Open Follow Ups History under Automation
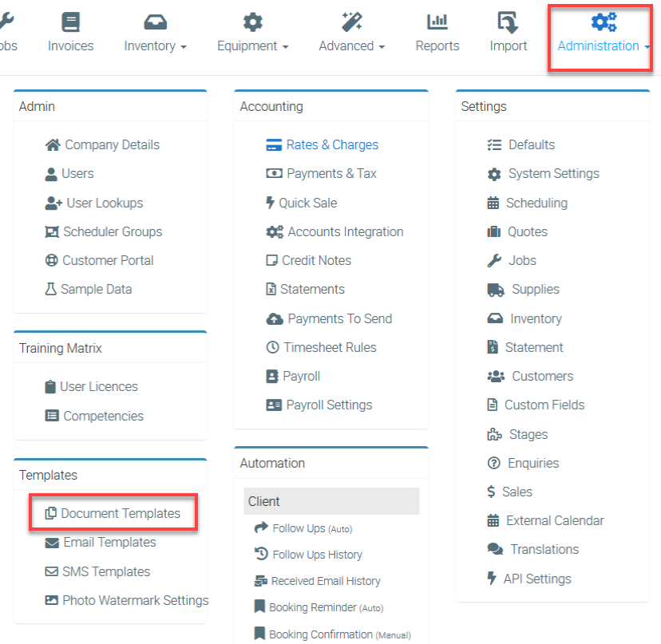The image size is (661, 644). 317,555
